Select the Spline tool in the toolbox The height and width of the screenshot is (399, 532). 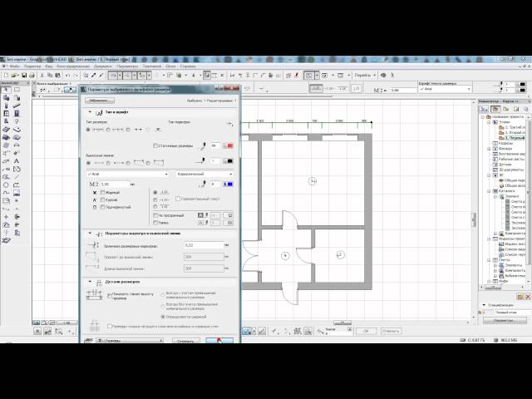[x=6, y=193]
